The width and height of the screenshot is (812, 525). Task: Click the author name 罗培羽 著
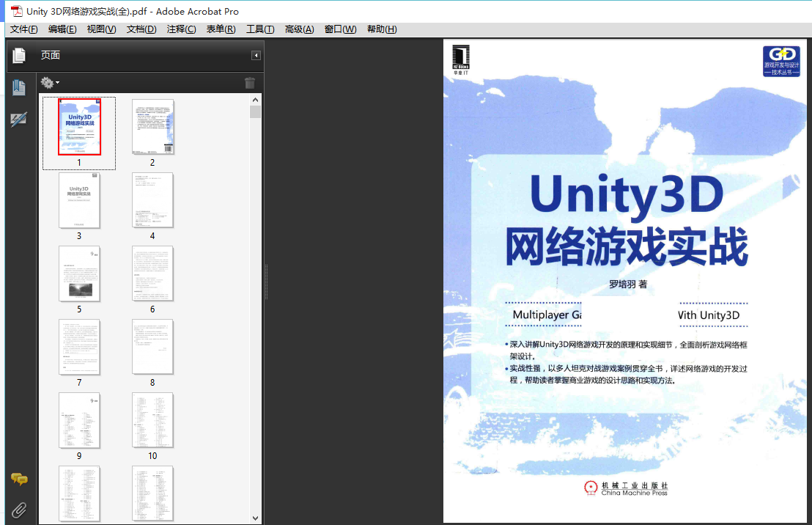coord(628,284)
